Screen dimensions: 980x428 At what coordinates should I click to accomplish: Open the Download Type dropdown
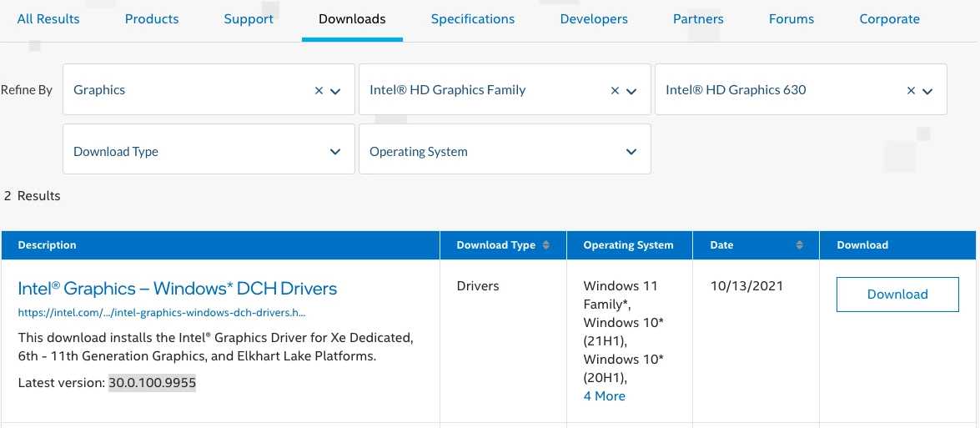tap(209, 149)
